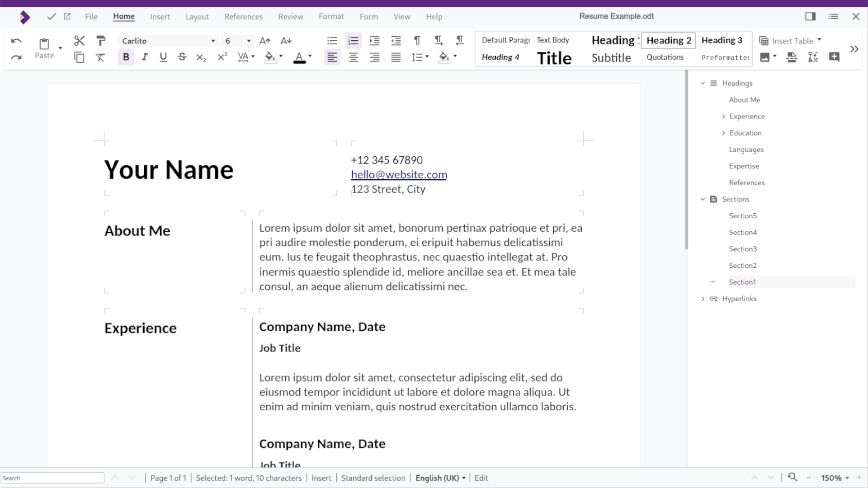868x488 pixels.
Task: Open the Format tab
Action: click(331, 16)
